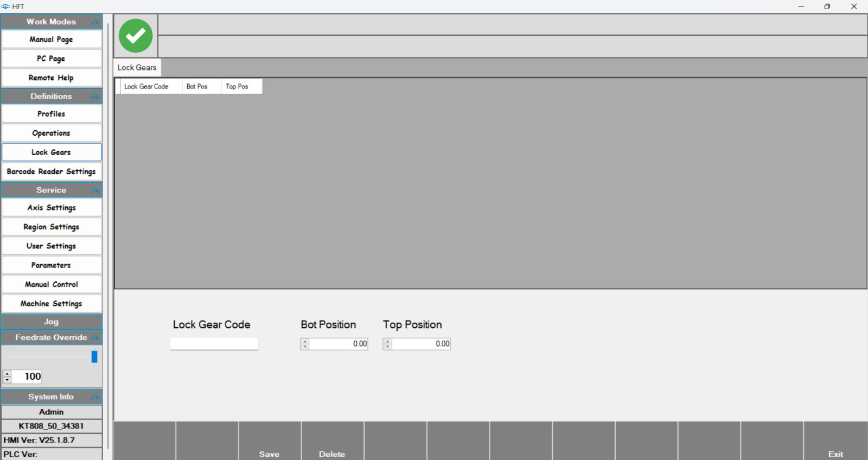Collapse the Work Modes section
This screenshot has width=868, height=460.
[x=95, y=22]
